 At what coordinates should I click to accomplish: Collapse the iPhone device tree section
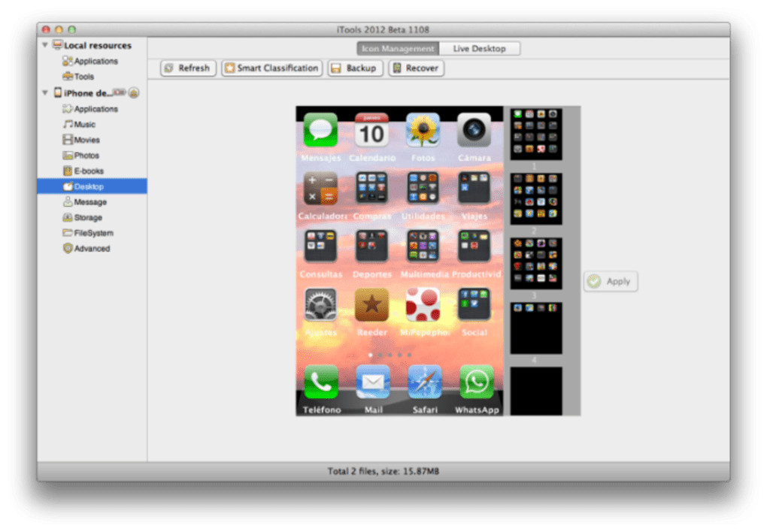click(x=45, y=92)
